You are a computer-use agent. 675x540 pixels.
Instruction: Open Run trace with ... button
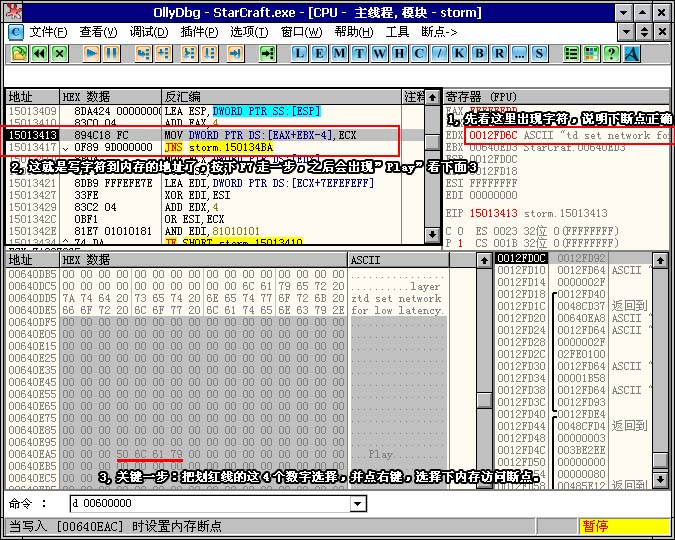coord(520,54)
